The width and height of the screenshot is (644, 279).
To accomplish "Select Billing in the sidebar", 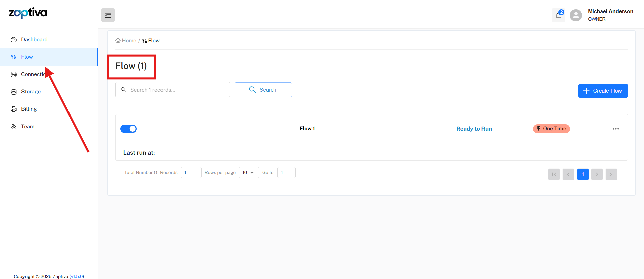I will click(x=29, y=109).
